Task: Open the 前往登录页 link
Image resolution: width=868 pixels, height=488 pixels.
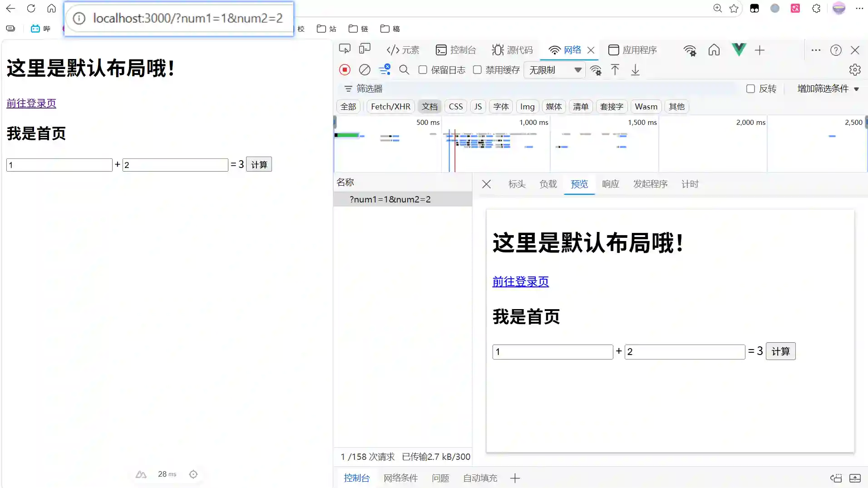Action: coord(31,103)
